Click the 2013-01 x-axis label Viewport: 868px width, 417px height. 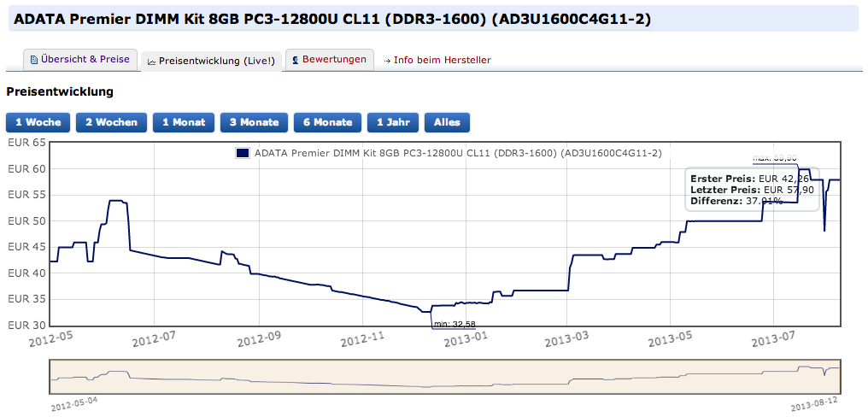(x=465, y=339)
